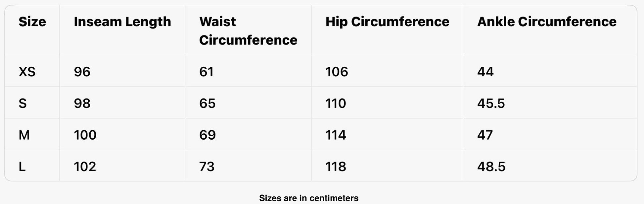Select the M ankle value 47

tap(485, 135)
